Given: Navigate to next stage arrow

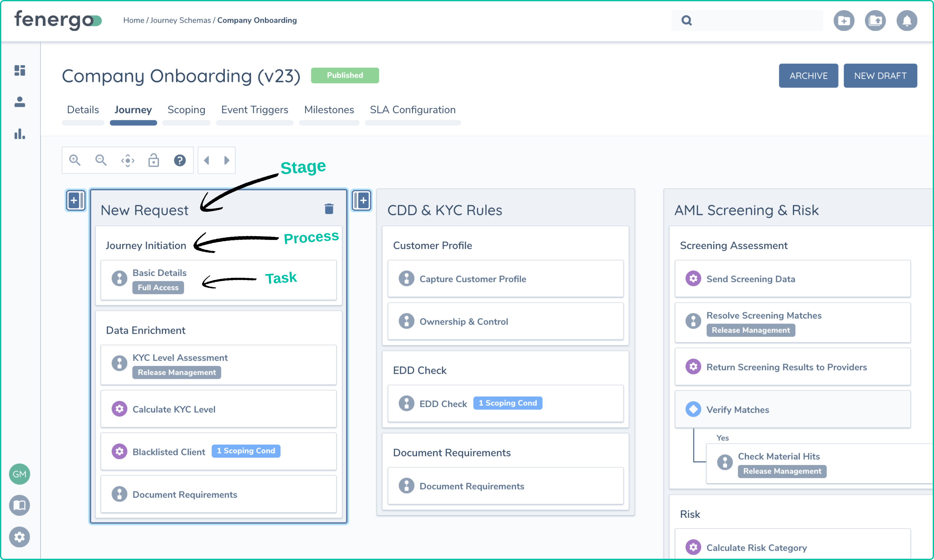Looking at the screenshot, I should tap(227, 160).
